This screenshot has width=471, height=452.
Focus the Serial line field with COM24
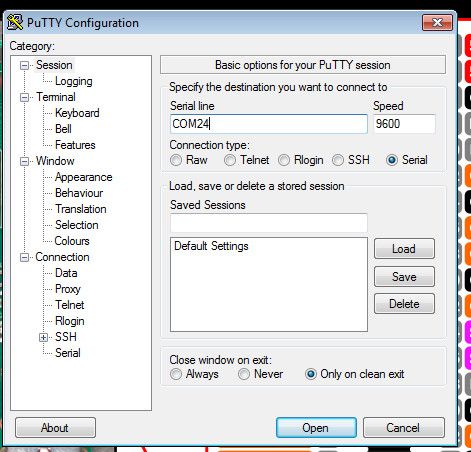coord(269,124)
